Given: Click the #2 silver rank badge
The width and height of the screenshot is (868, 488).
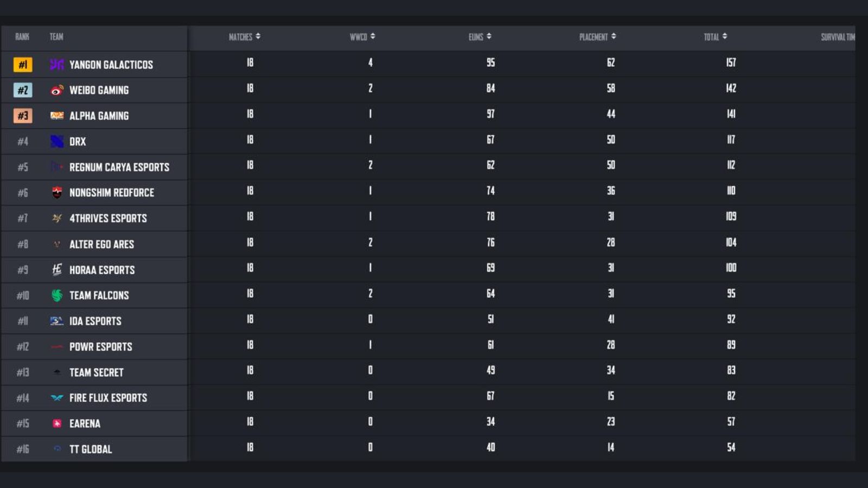Looking at the screenshot, I should pyautogui.click(x=23, y=90).
